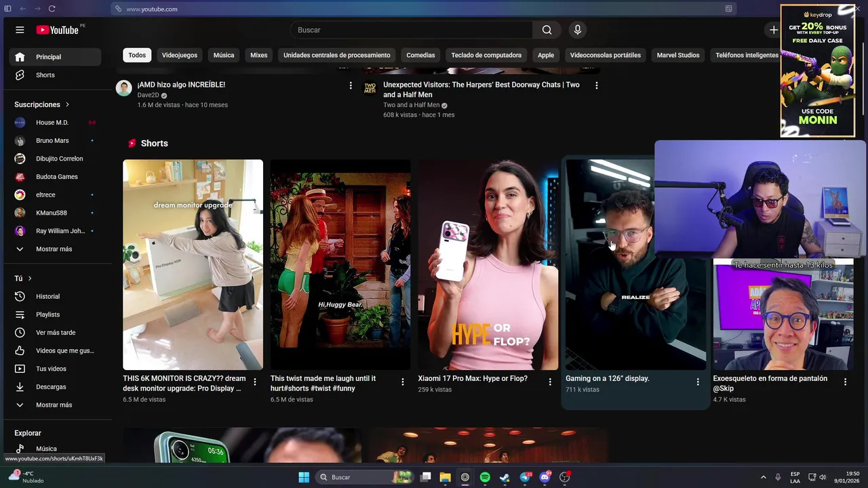The height and width of the screenshot is (488, 868).
Task: Click the create plus icon
Action: coord(773,30)
